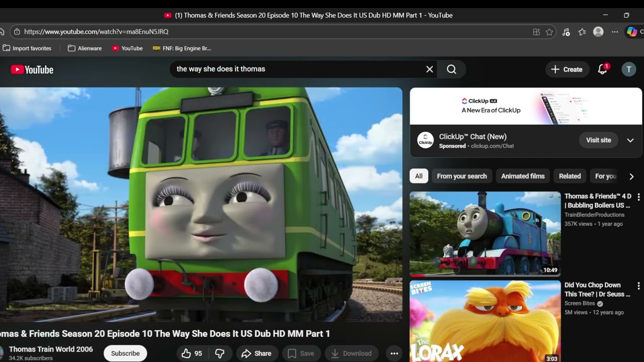Viewport: 644px width, 362px height.
Task: Open the Alienware bookmarks folder
Action: pyautogui.click(x=85, y=48)
